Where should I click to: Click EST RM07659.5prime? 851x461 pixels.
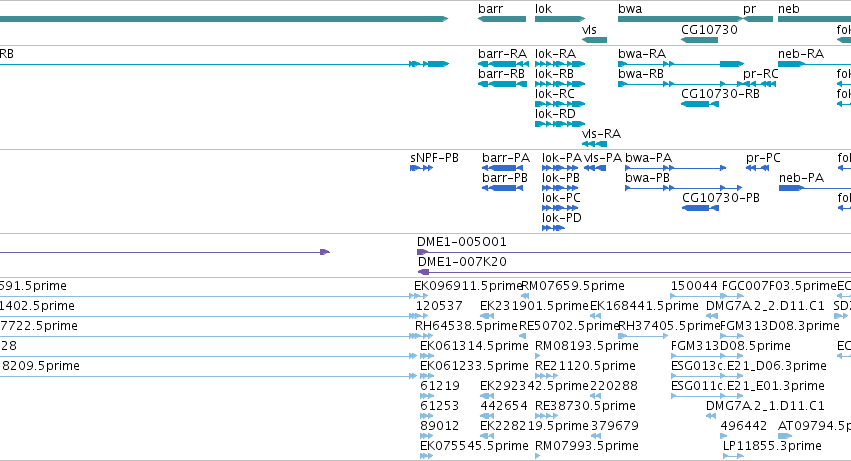pyautogui.click(x=525, y=296)
